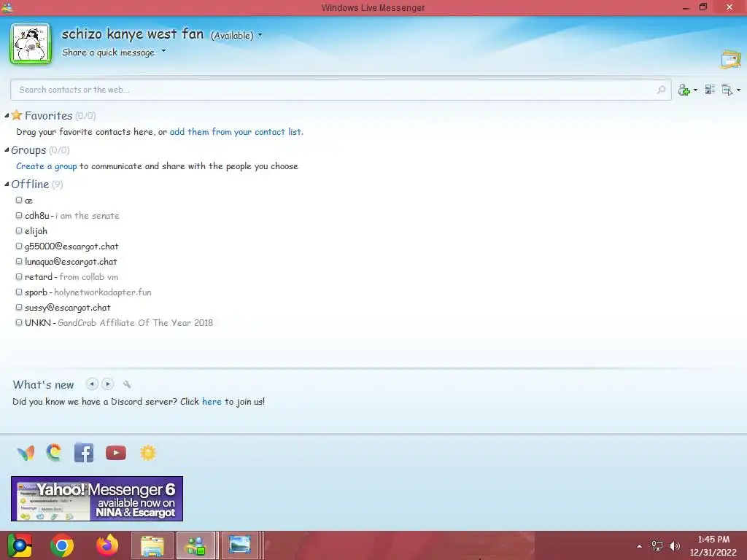The height and width of the screenshot is (560, 747).
Task: Click the display name schizo kanye west fan
Action: click(x=133, y=34)
